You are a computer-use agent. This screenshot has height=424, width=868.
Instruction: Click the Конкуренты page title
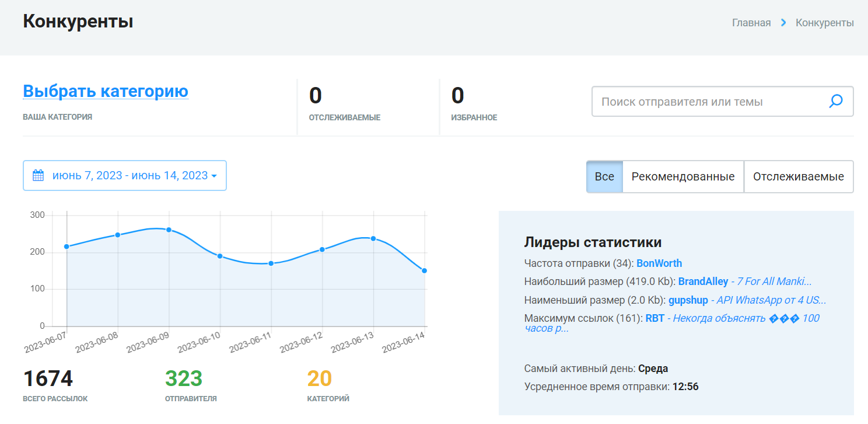78,22
